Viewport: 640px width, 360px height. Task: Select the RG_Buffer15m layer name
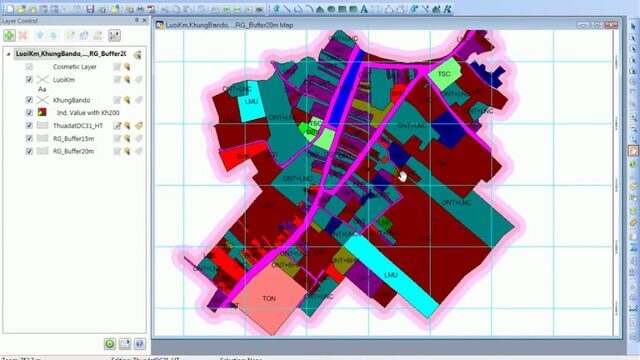pos(73,139)
